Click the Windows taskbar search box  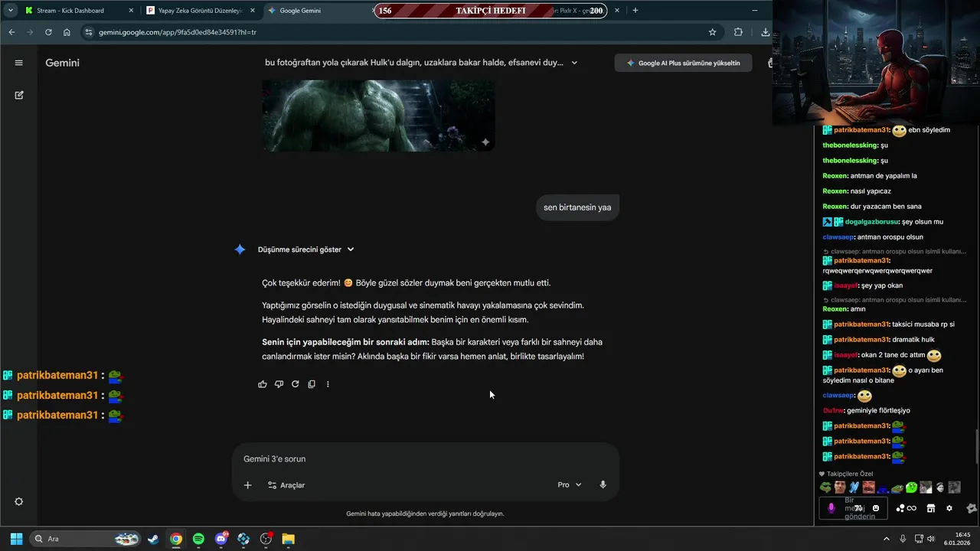coord(84,539)
